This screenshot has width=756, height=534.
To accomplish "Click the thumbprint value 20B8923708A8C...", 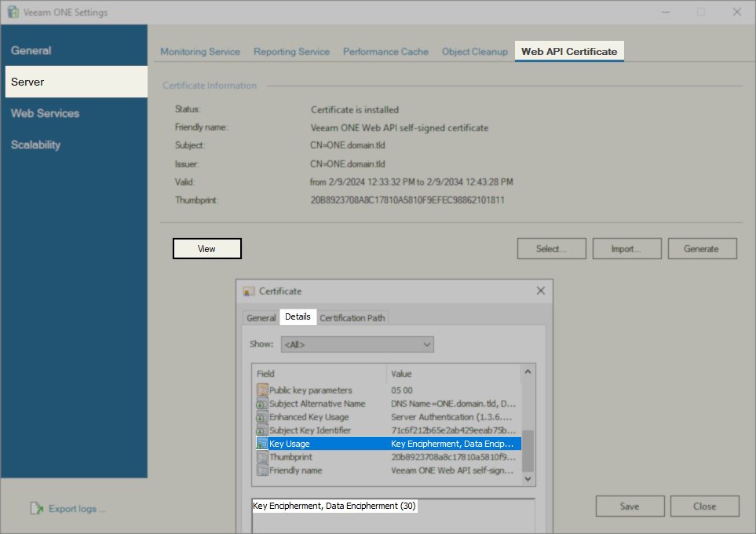I will pos(407,199).
